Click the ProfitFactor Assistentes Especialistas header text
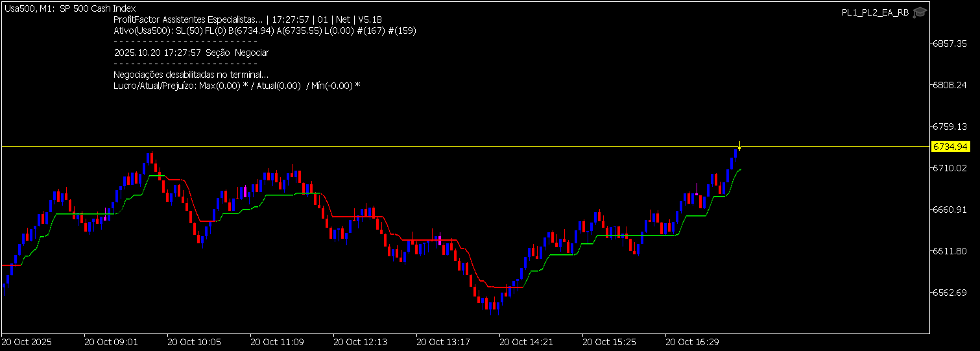Image resolution: width=980 pixels, height=351 pixels. tap(188, 19)
